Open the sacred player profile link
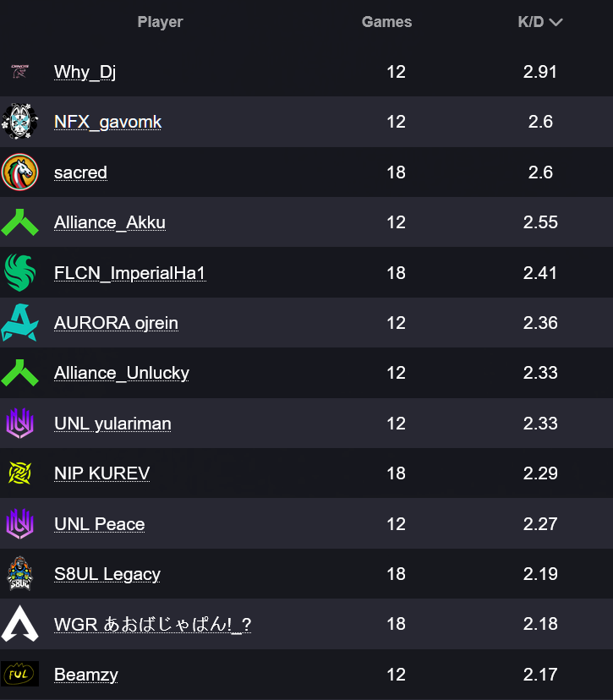The image size is (613, 700). click(x=80, y=172)
